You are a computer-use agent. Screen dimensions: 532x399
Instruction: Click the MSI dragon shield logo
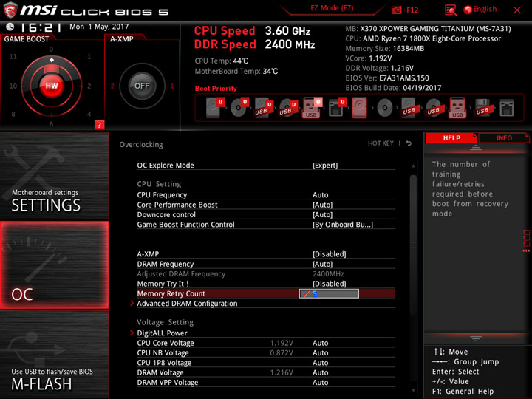(10, 10)
